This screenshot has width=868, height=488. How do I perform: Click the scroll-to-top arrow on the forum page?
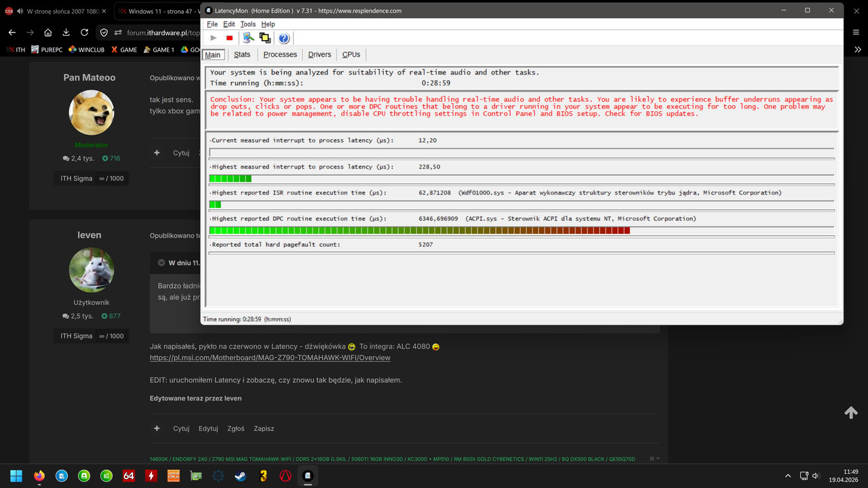[x=851, y=413]
